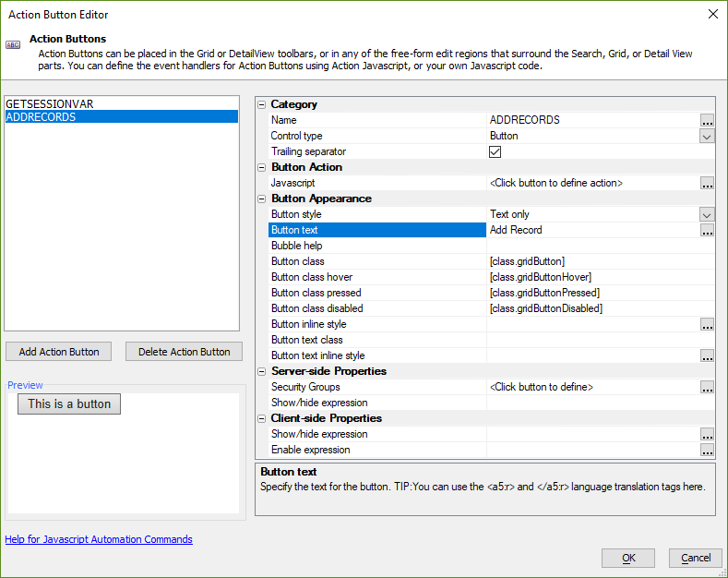Click the 'This is a button' preview
The height and width of the screenshot is (578, 728).
[x=69, y=403]
